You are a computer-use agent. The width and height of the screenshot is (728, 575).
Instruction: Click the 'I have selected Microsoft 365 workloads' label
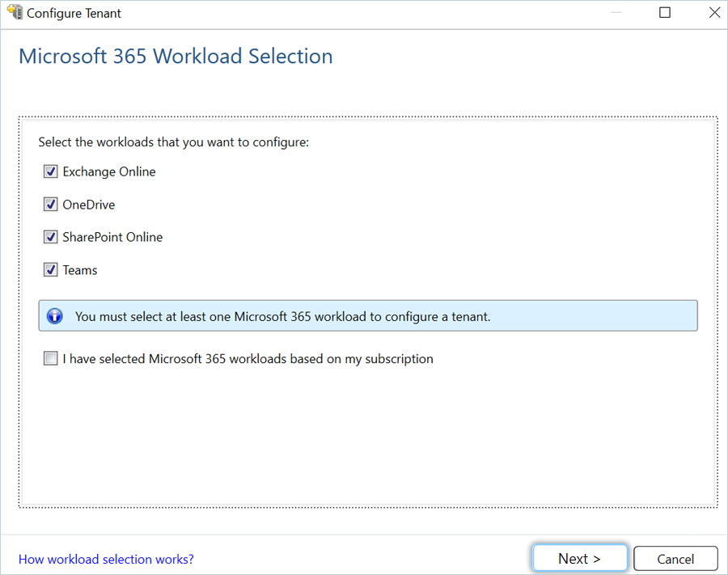coord(248,359)
